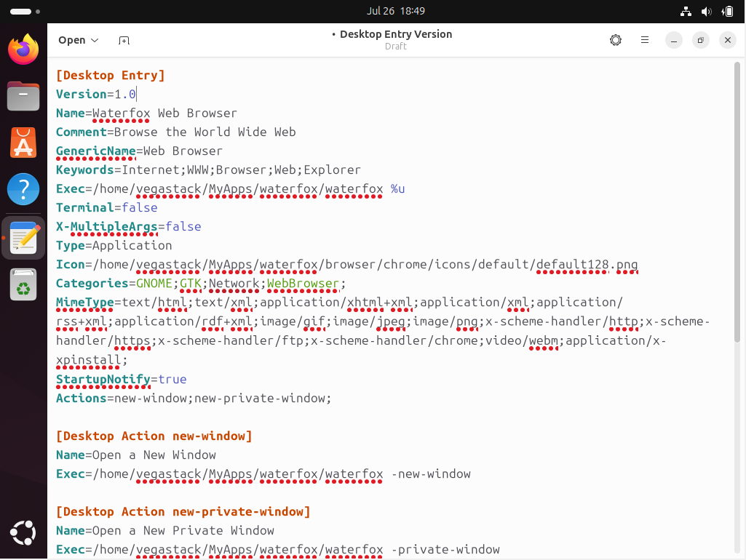This screenshot has width=746, height=560.
Task: Show Applications using the Ubuntu logo button
Action: (x=23, y=532)
